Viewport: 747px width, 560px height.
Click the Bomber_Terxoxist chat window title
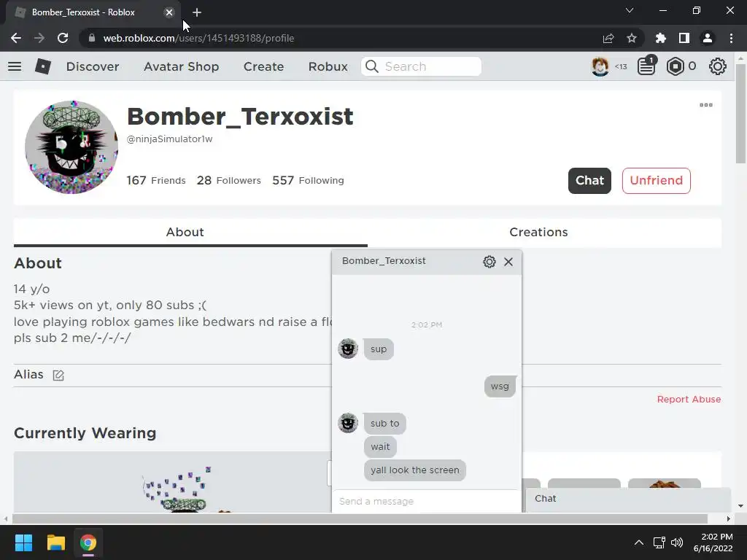point(384,261)
